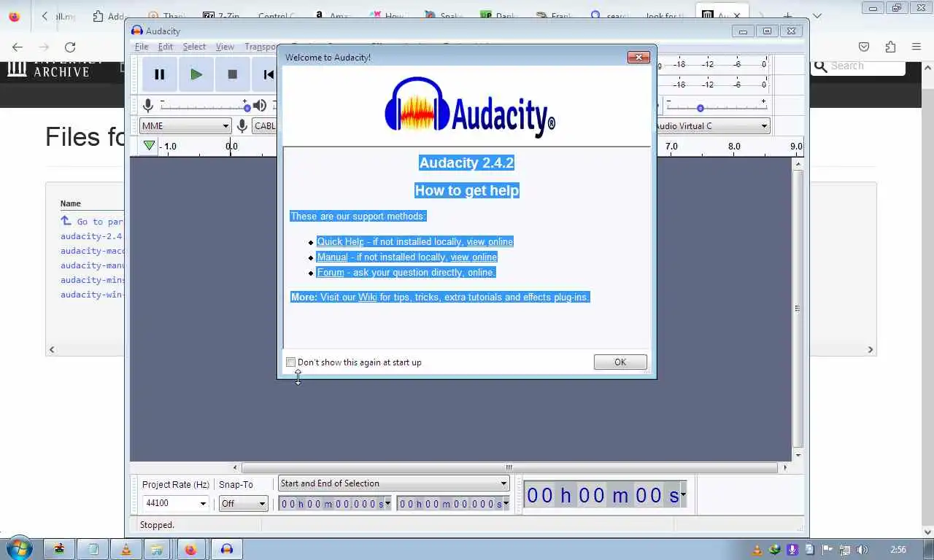The image size is (934, 560).
Task: Click the Pause button in Audacity
Action: [159, 74]
